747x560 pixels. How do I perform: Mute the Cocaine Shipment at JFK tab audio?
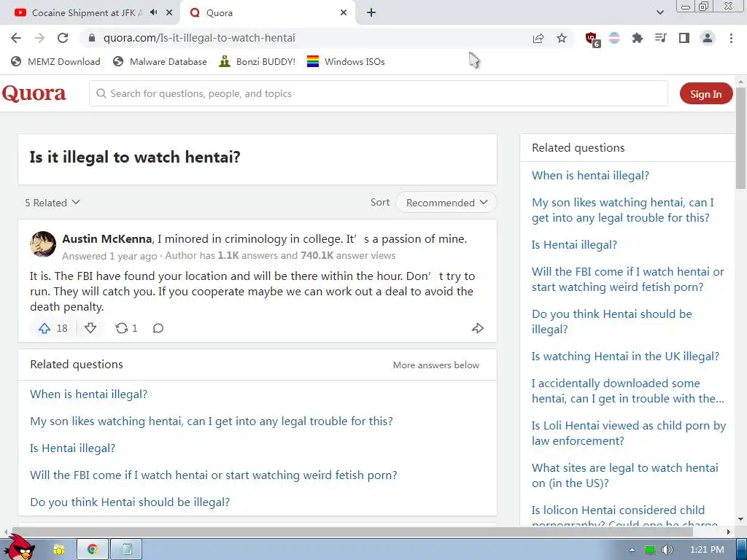point(153,12)
